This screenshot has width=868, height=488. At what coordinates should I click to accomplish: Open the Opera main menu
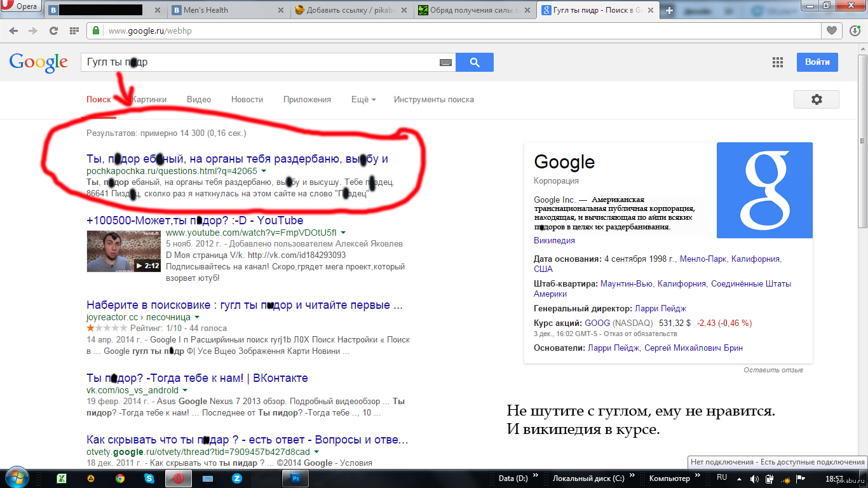coord(22,7)
